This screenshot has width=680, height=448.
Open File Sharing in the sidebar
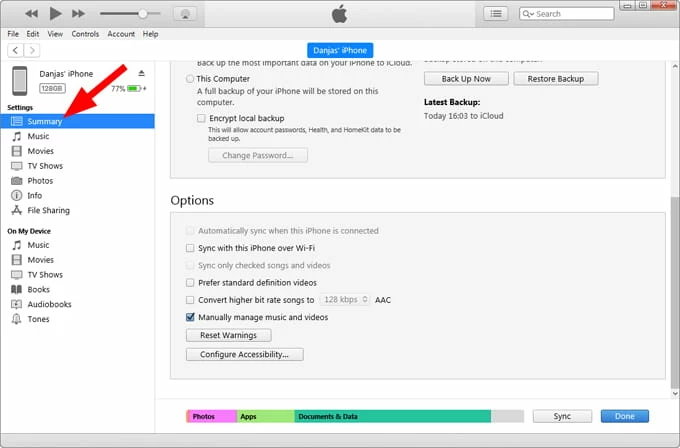coord(48,211)
